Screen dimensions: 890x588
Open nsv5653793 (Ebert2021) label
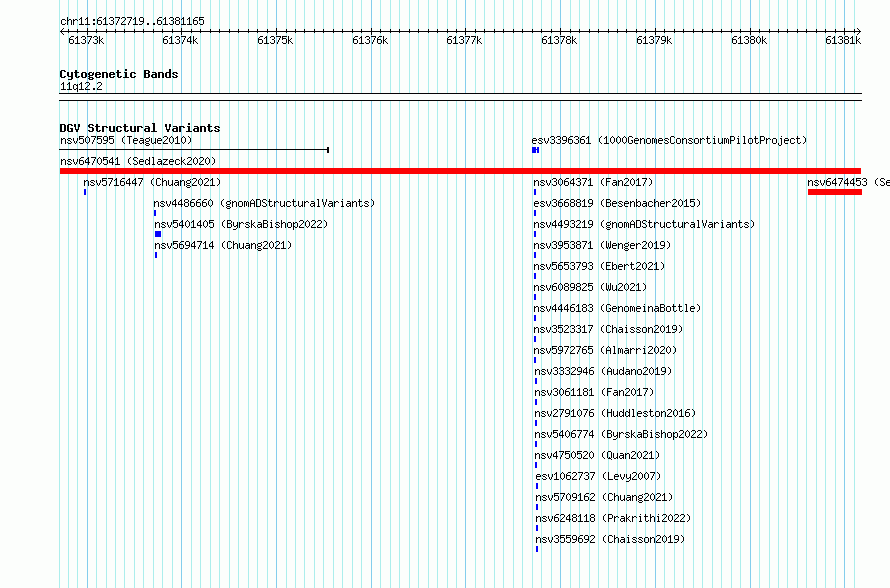point(599,266)
